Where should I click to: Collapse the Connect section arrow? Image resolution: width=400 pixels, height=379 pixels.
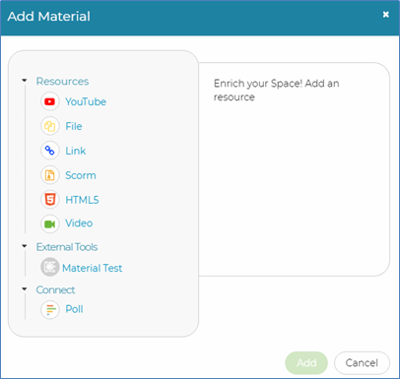click(24, 289)
